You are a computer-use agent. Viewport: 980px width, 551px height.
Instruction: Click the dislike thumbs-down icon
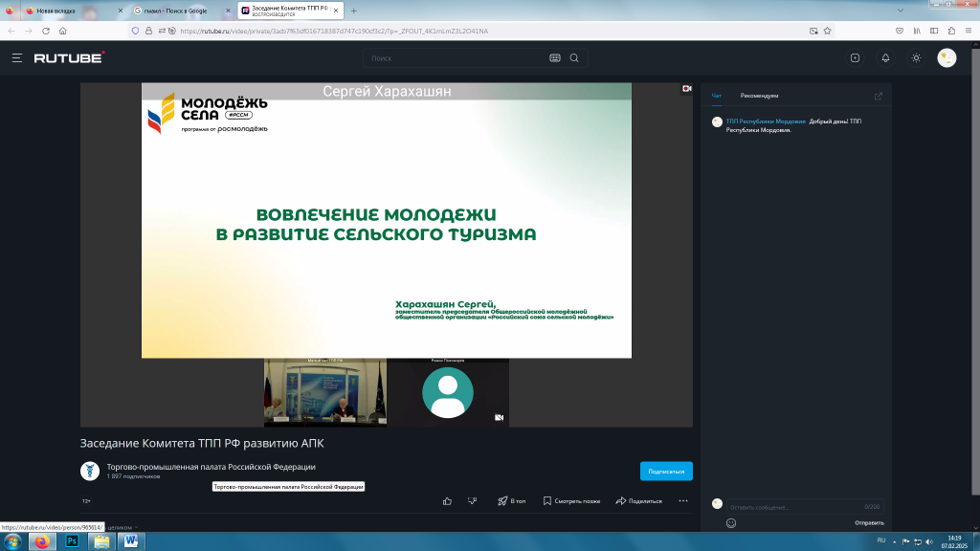(x=472, y=500)
